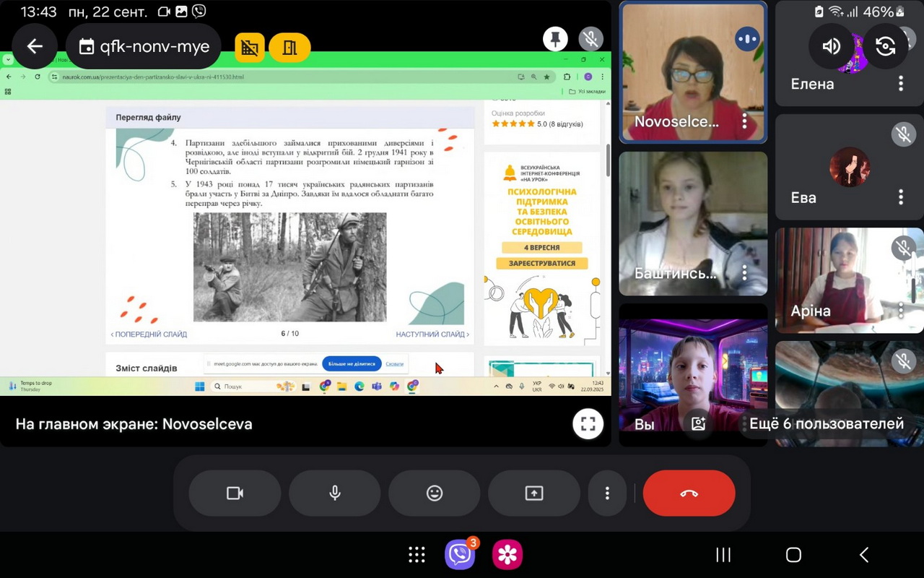The image size is (924, 578).
Task: Expand shared screen to fullscreen
Action: 588,424
